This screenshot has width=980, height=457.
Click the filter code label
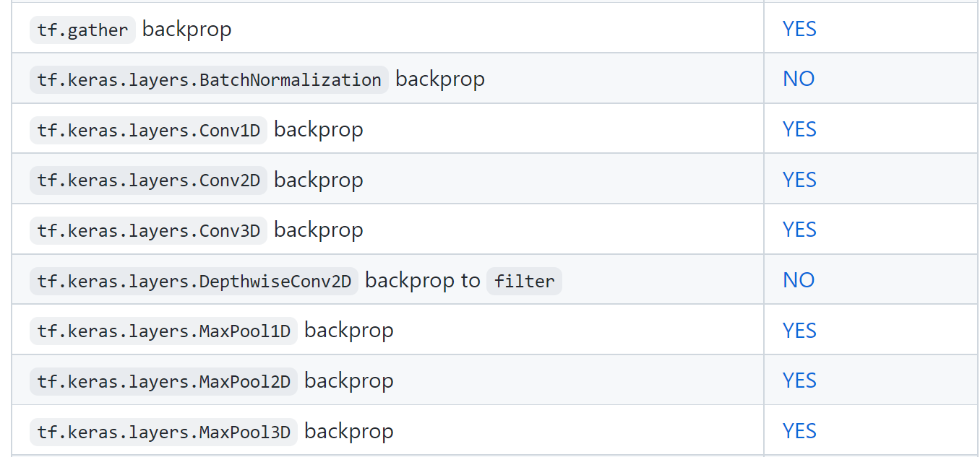524,282
